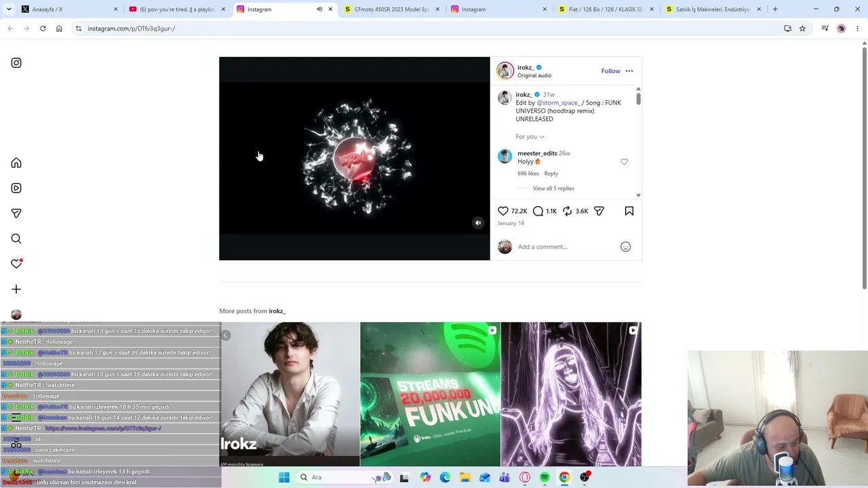This screenshot has height=488, width=868.
Task: Open the 20,000,000 streams post thumbnail
Action: click(430, 394)
